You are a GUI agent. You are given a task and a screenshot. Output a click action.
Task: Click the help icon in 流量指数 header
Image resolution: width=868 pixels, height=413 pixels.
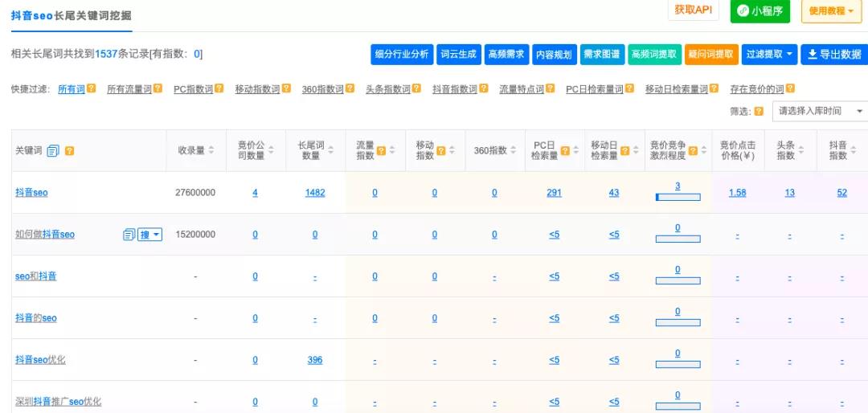click(381, 150)
